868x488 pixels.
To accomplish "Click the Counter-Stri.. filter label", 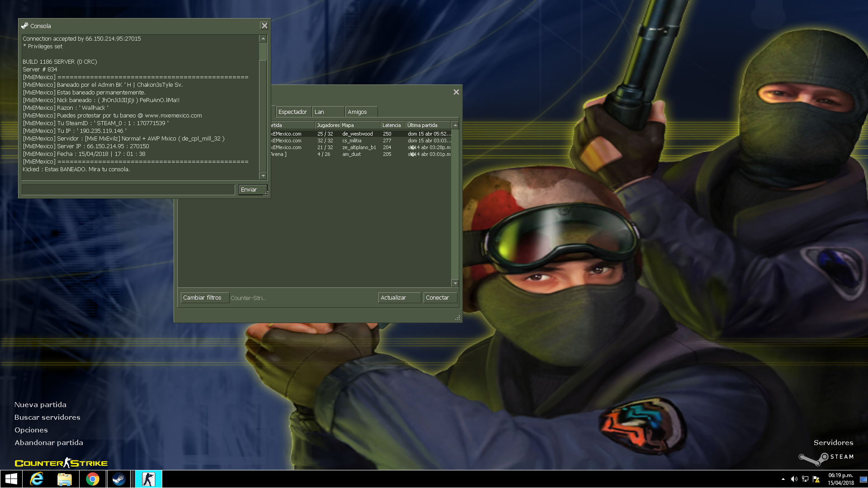I will pyautogui.click(x=248, y=298).
